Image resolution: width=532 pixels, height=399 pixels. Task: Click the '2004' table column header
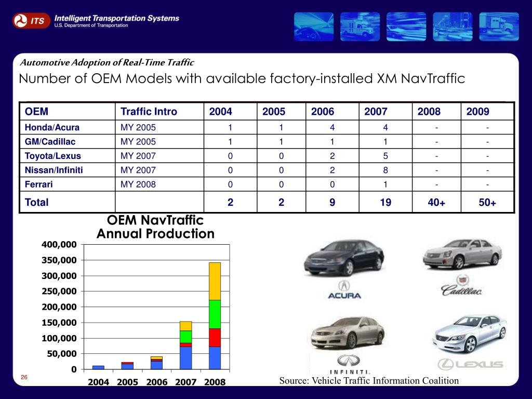[220, 112]
